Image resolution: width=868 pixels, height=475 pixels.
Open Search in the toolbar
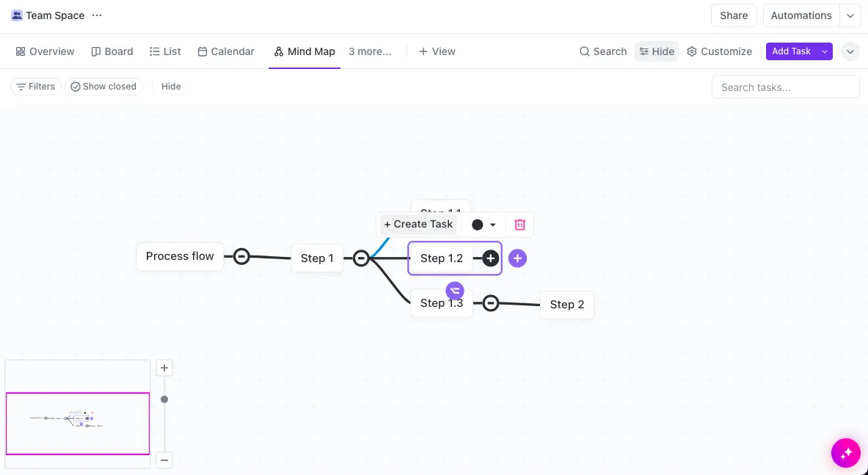coord(603,51)
